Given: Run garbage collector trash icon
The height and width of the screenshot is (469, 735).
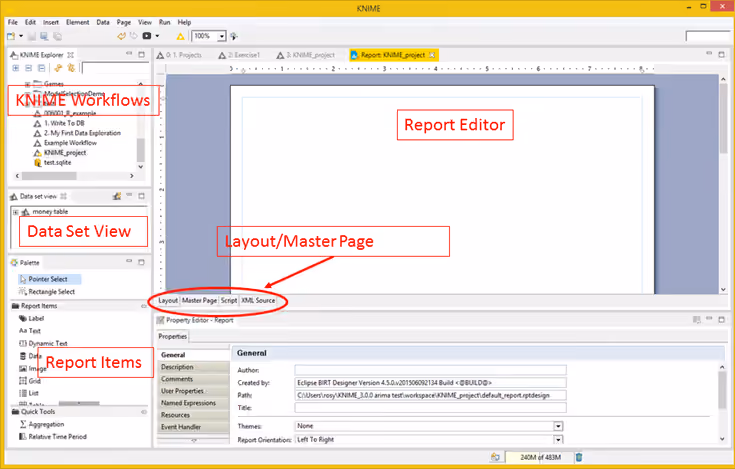Looking at the screenshot, I should click(579, 457).
